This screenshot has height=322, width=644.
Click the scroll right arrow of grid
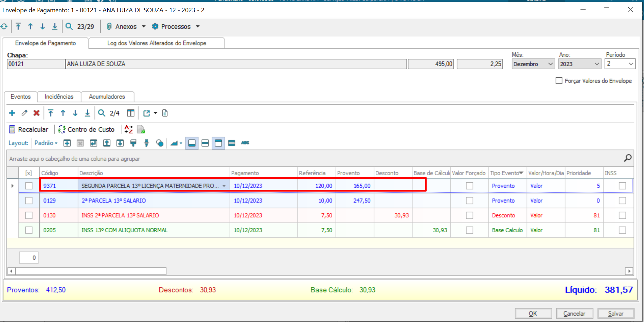coord(629,271)
